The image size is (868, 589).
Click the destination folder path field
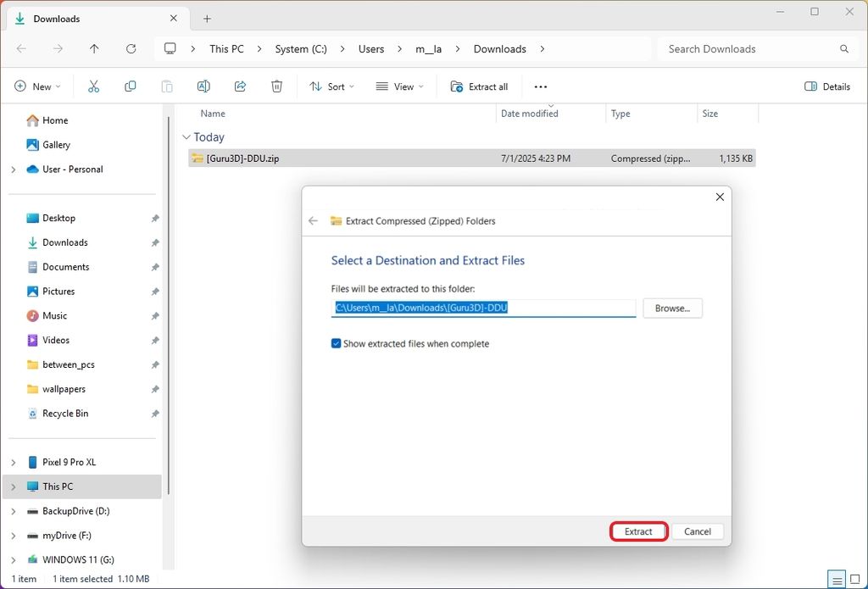coord(483,308)
